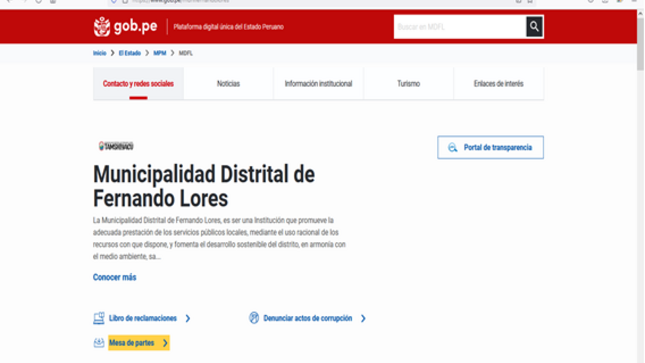Click chevron next to Denunciar actos de corrupción
This screenshot has height=363, width=645.
[363, 318]
